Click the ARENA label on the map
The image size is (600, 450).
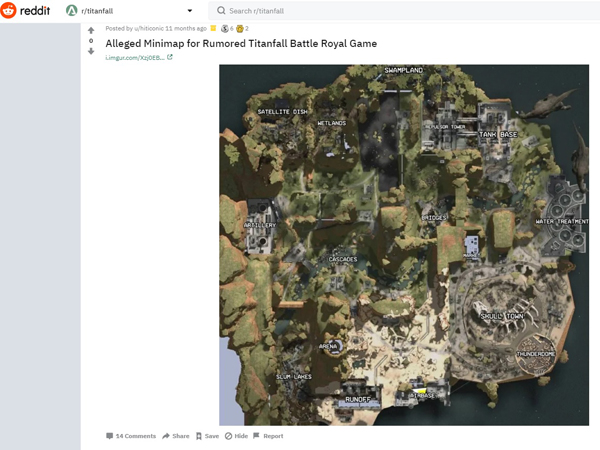point(328,346)
